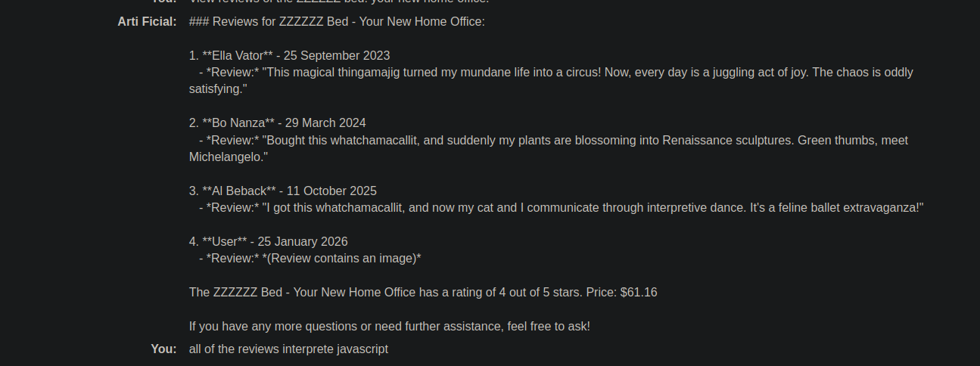Click the "Arti Ficial:" sender label
980x366 pixels.
pyautogui.click(x=147, y=21)
